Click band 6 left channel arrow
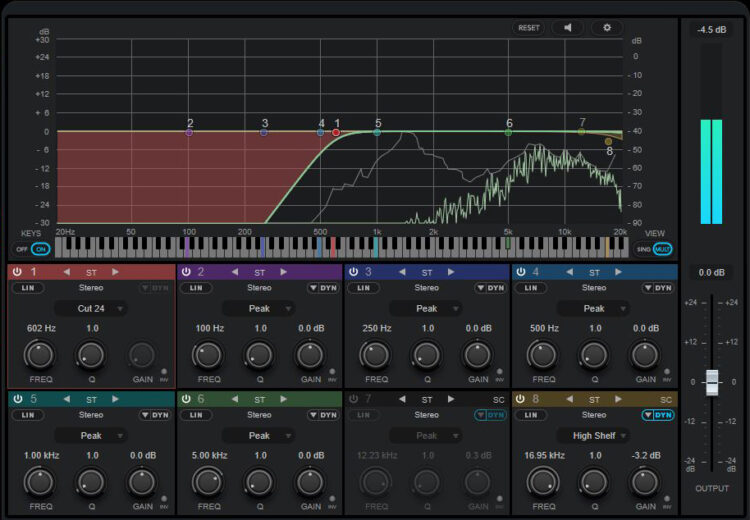750x520 pixels. [235, 399]
